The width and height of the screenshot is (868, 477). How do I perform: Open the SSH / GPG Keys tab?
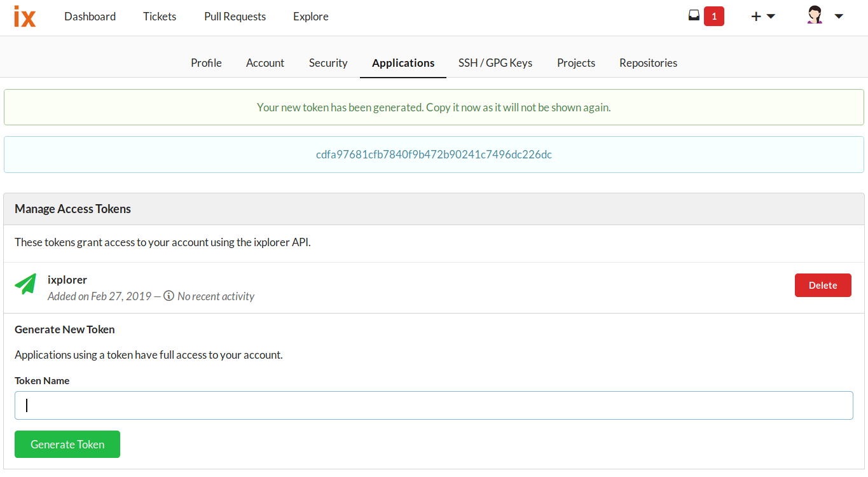[495, 63]
